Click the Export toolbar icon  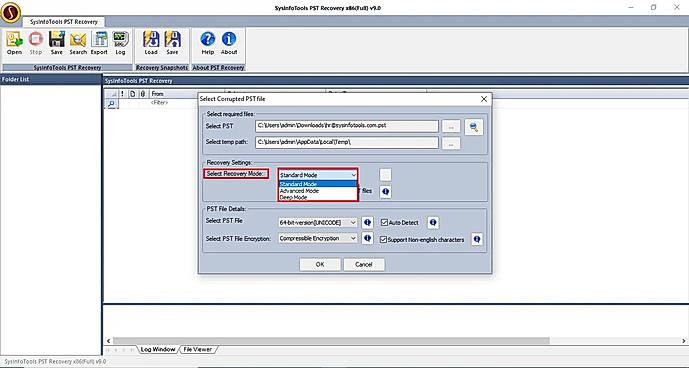pos(99,43)
